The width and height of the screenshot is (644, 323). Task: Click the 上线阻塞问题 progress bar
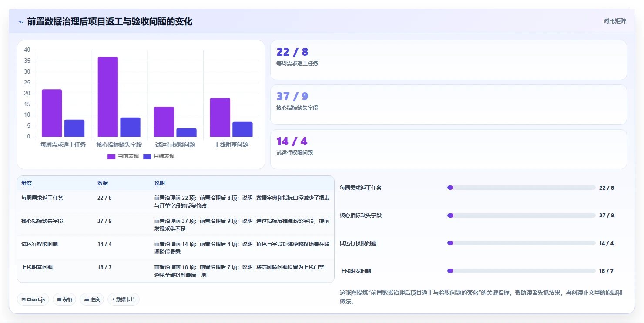point(521,271)
